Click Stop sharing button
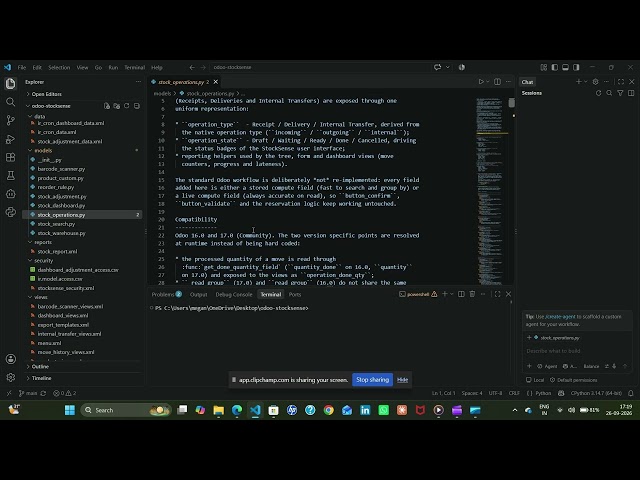The image size is (640, 480). [372, 380]
